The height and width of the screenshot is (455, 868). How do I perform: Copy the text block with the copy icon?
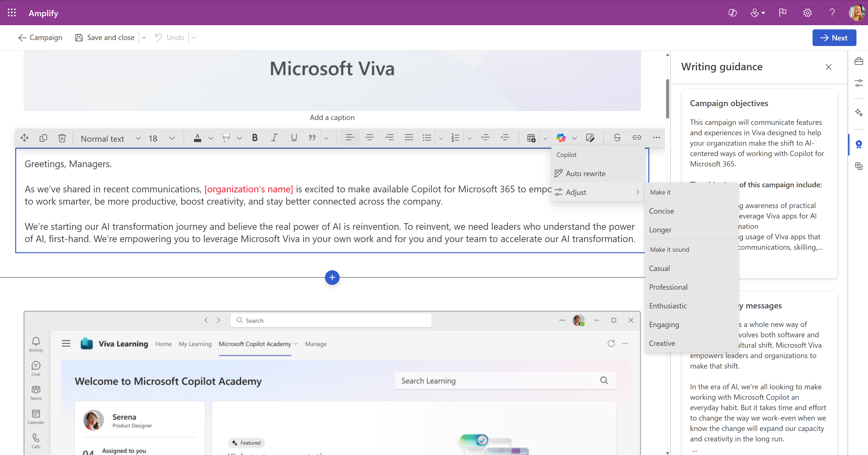click(43, 138)
